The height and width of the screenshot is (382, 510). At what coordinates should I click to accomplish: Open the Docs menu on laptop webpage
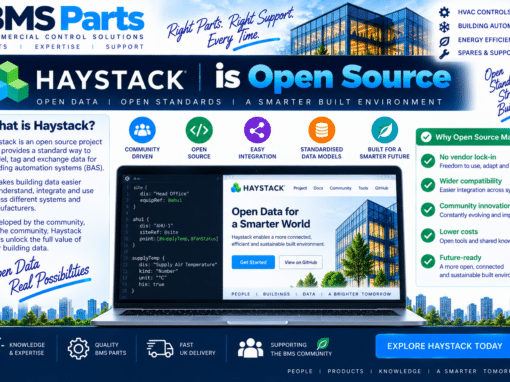click(318, 188)
